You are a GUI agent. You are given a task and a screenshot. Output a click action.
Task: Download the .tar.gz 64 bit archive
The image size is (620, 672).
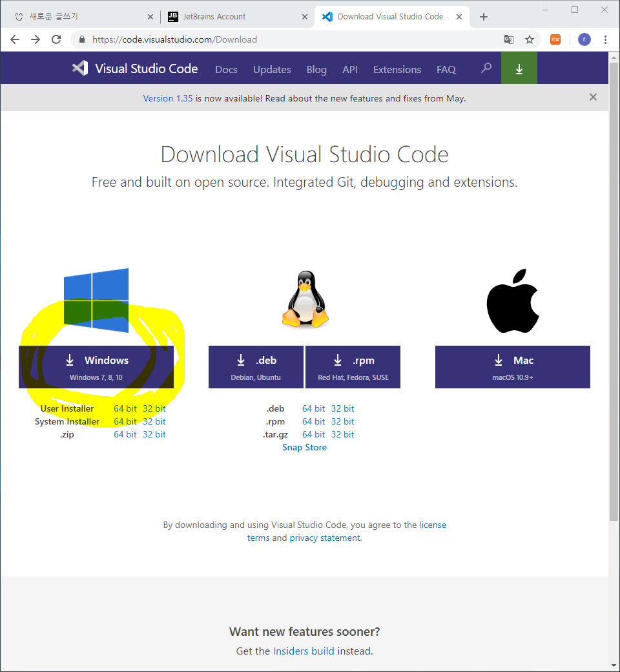point(314,434)
